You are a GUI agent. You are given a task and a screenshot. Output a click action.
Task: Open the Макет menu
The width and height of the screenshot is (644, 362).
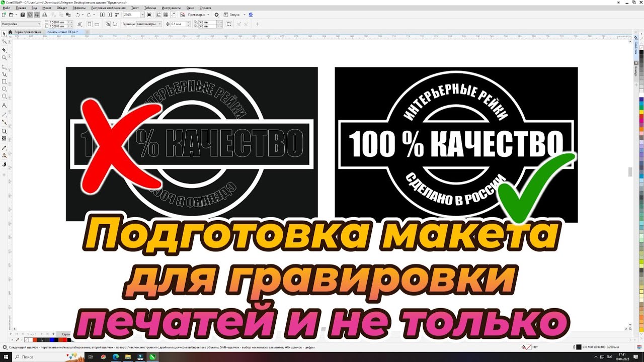click(x=47, y=8)
